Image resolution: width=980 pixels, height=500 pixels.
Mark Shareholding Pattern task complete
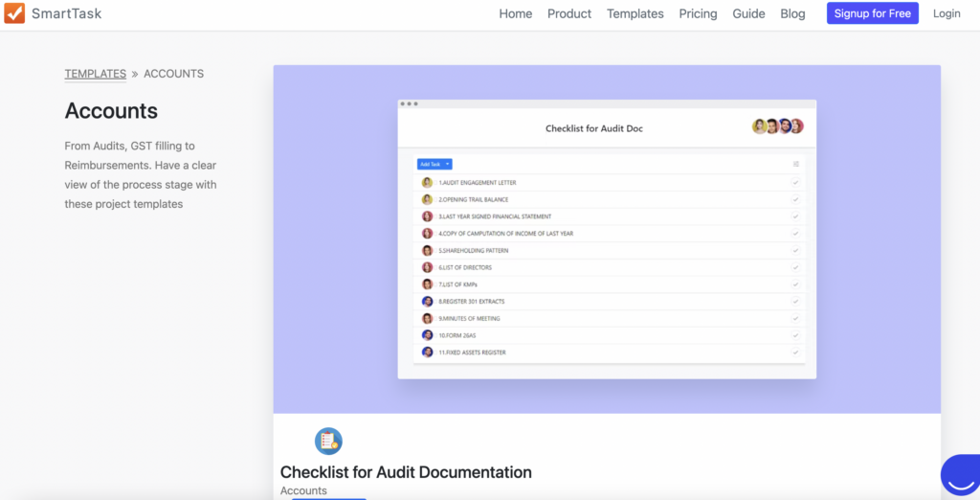point(795,250)
